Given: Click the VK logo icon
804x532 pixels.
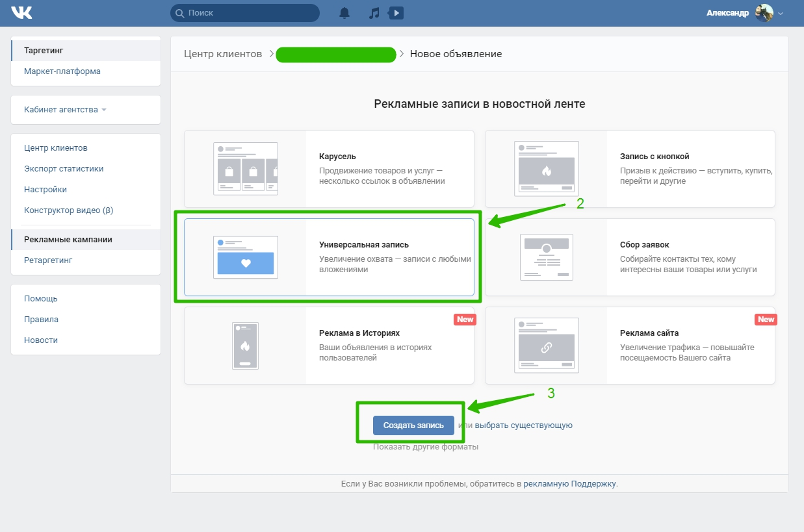Looking at the screenshot, I should 21,13.
